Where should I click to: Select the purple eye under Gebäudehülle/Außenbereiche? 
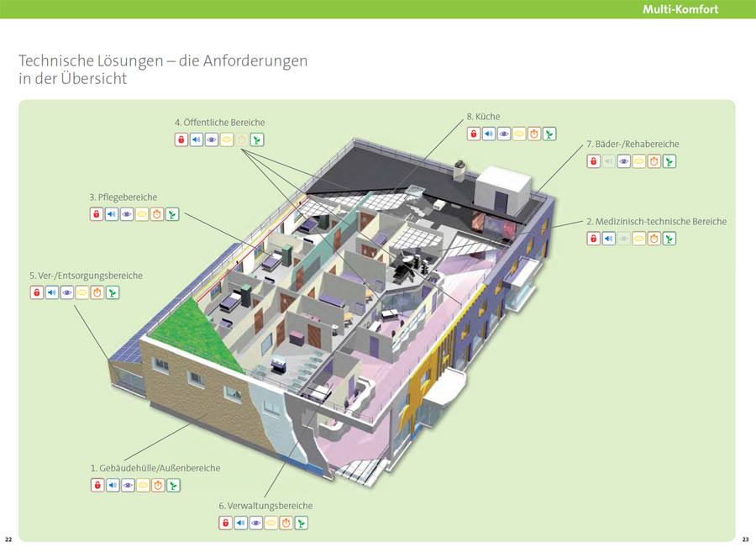click(x=128, y=485)
